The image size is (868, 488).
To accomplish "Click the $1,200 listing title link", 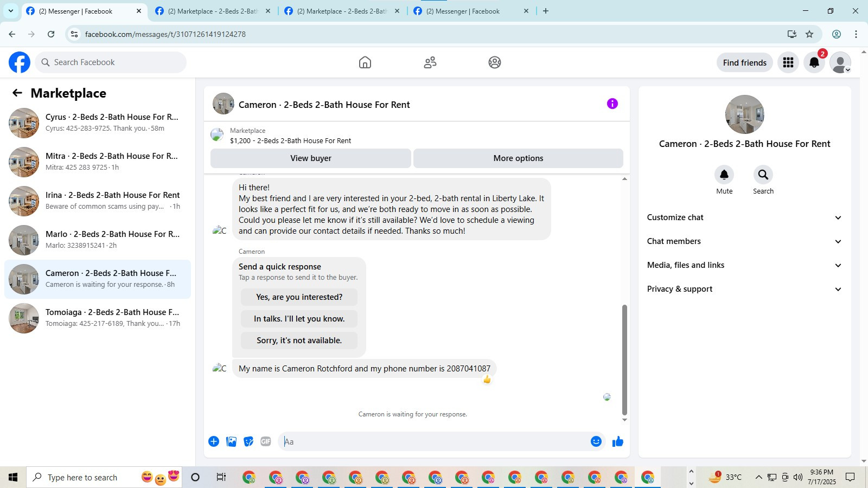I will pyautogui.click(x=290, y=140).
